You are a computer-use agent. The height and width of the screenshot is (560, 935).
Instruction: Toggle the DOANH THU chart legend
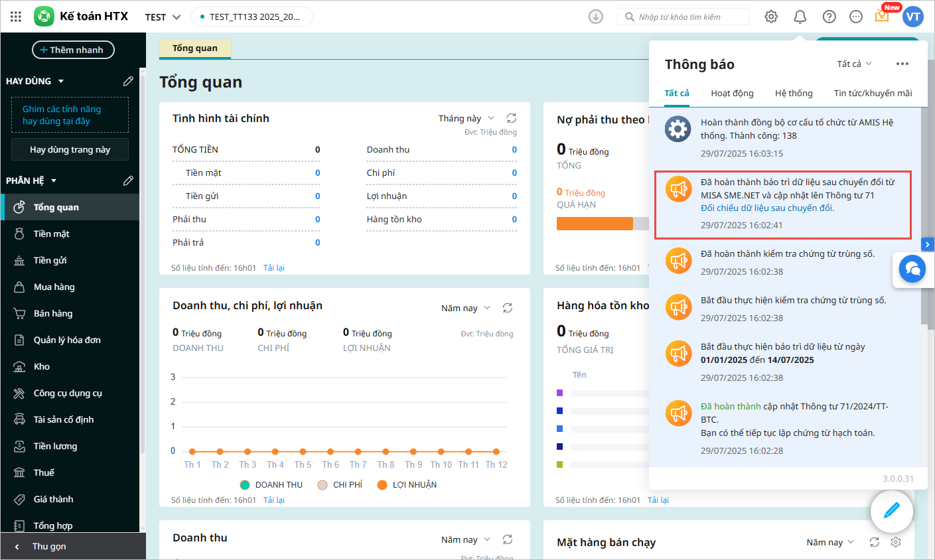[x=271, y=485]
